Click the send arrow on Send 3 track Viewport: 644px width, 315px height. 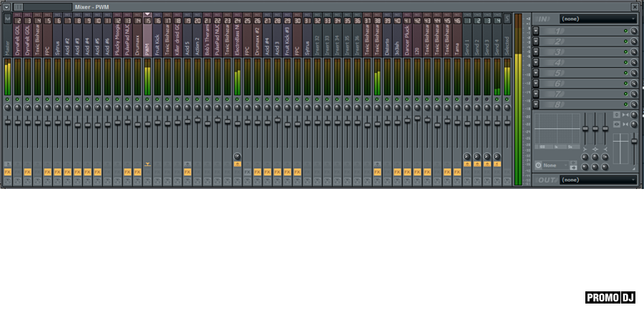click(x=487, y=164)
